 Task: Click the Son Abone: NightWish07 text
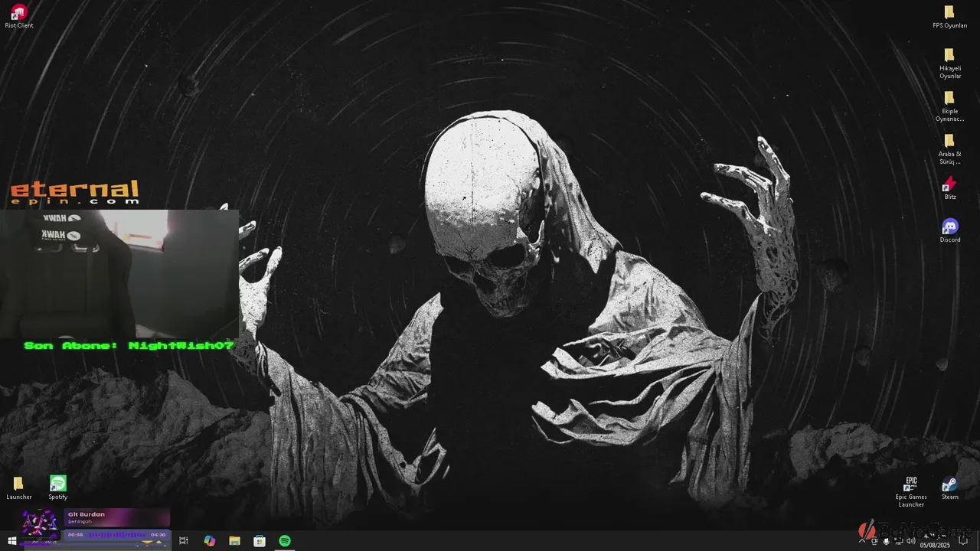pyautogui.click(x=129, y=346)
